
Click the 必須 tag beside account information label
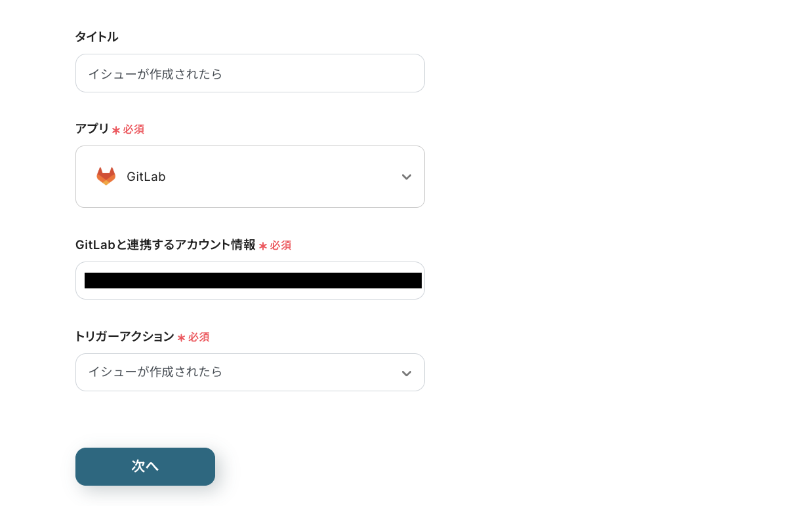point(281,245)
